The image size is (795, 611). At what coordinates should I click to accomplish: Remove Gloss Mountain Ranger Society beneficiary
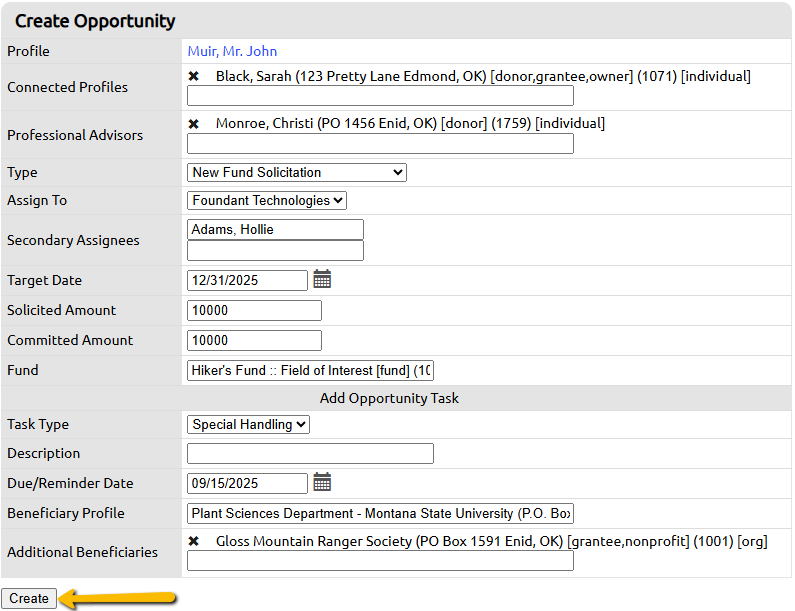[194, 541]
